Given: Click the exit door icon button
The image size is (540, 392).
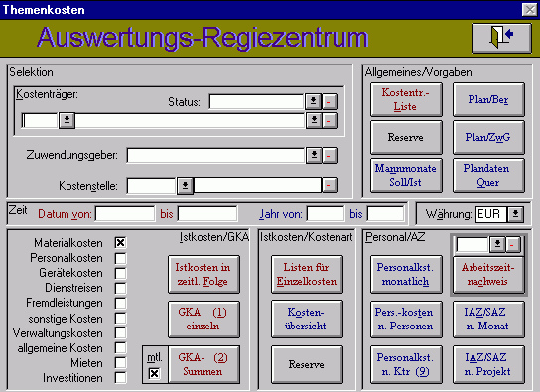Looking at the screenshot, I should coord(501,38).
